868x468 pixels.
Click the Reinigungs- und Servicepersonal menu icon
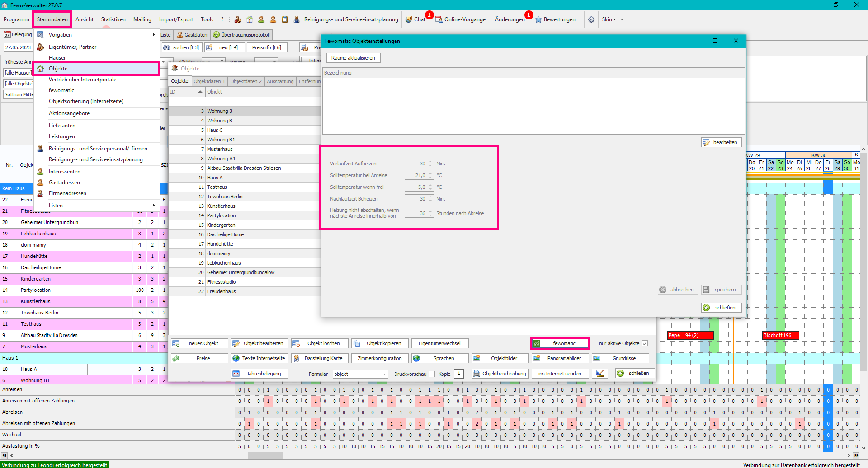point(40,149)
